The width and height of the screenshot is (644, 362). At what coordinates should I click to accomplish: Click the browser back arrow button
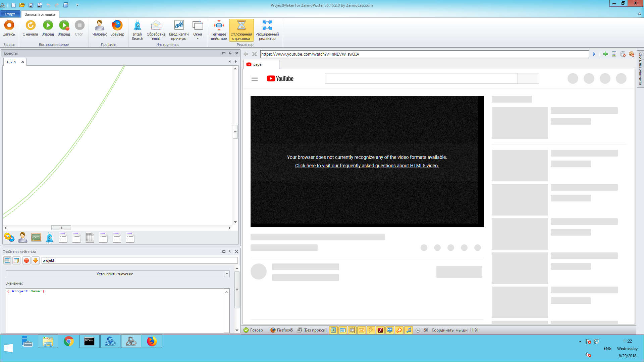246,54
